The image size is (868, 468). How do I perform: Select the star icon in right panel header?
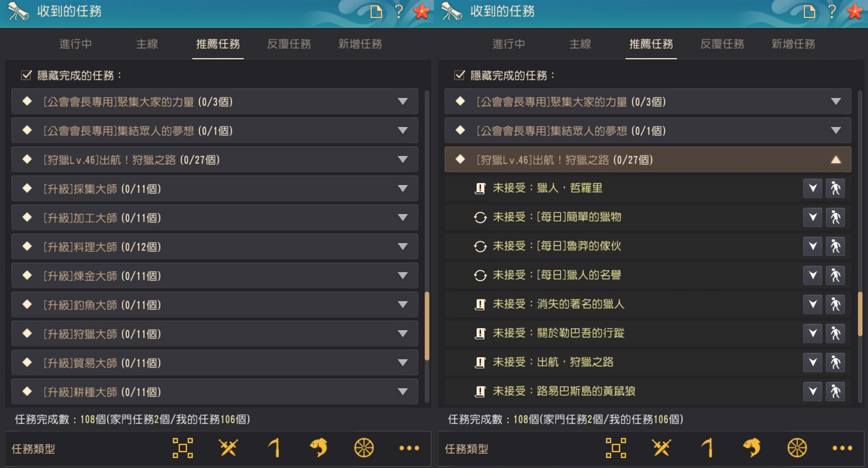tap(854, 11)
